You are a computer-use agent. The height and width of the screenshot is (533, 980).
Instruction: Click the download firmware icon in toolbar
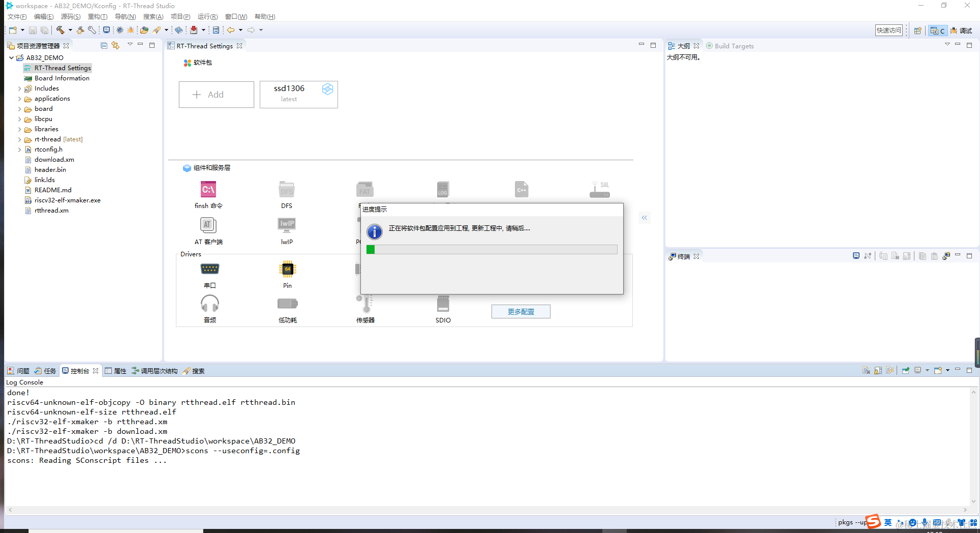(x=194, y=30)
